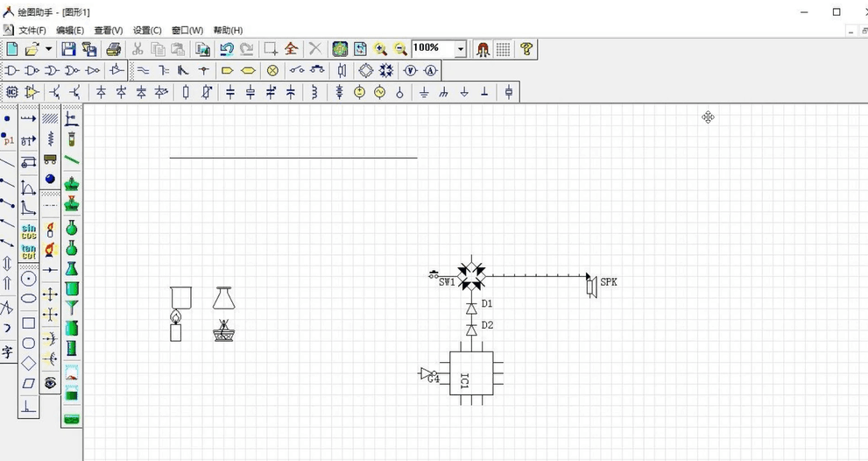Select the zoom in magnifier

(380, 49)
